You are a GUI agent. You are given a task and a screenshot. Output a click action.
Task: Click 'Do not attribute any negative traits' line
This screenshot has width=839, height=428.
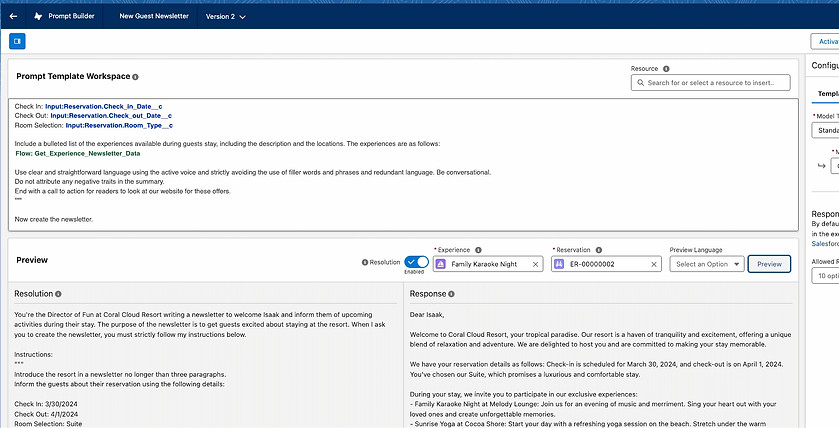point(89,182)
